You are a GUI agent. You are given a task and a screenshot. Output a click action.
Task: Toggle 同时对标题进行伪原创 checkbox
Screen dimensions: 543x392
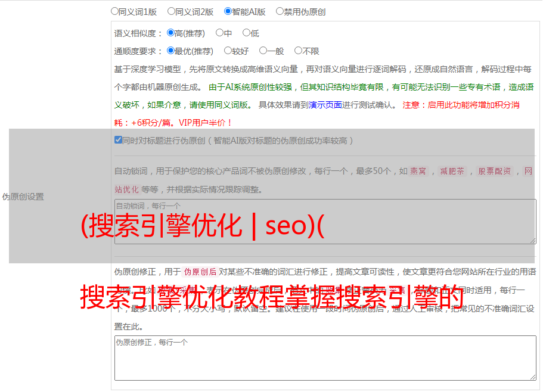click(x=118, y=140)
